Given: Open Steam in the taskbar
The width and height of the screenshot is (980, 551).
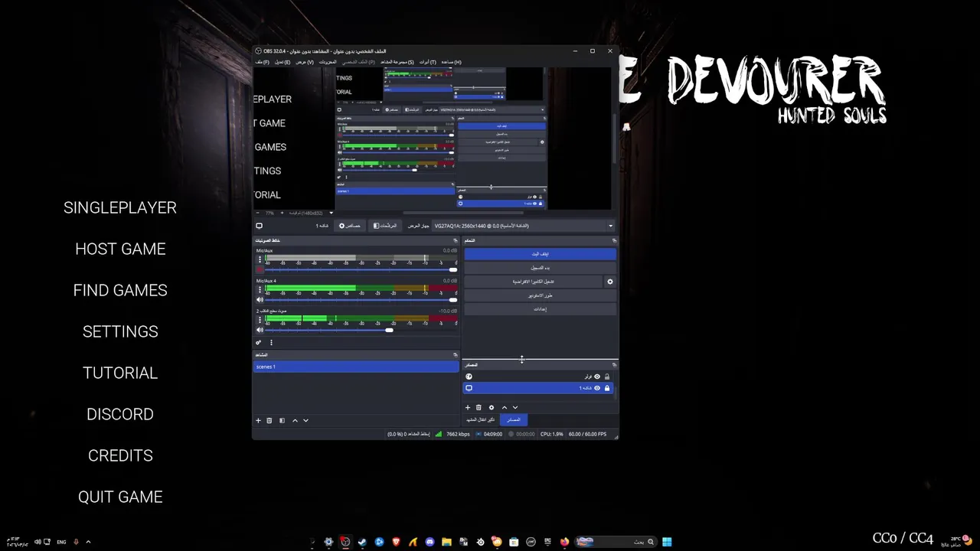Looking at the screenshot, I should coord(362,542).
